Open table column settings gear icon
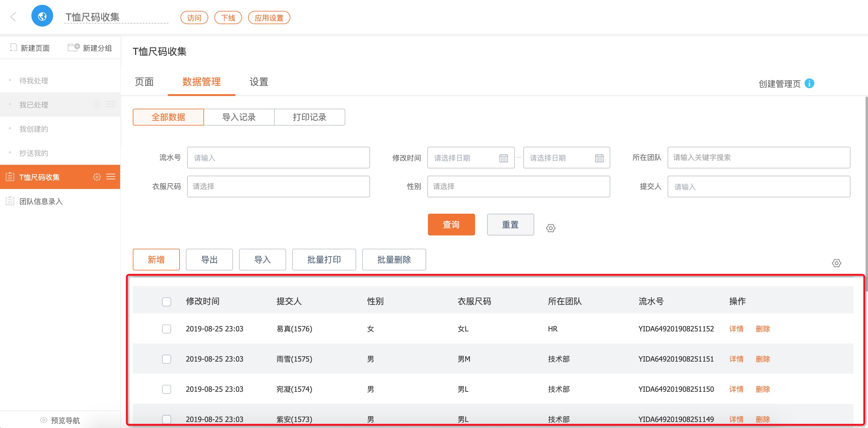The height and width of the screenshot is (428, 868). point(836,263)
